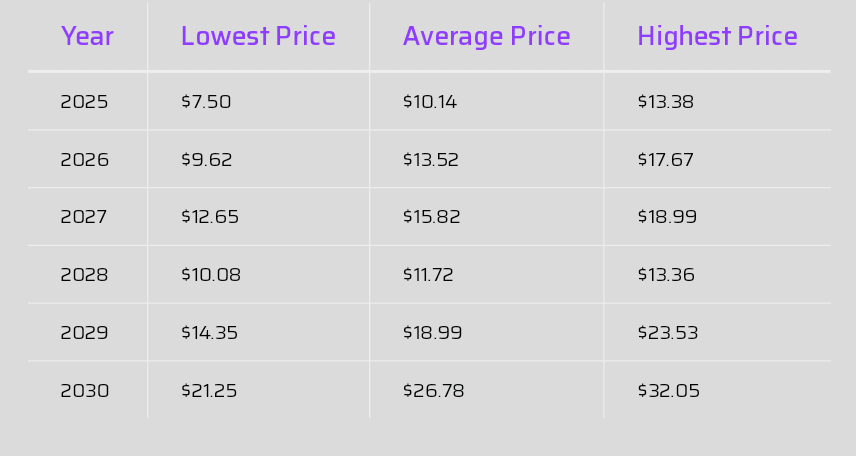
Task: Click the $17.67 highest price cell
Action: tap(665, 160)
